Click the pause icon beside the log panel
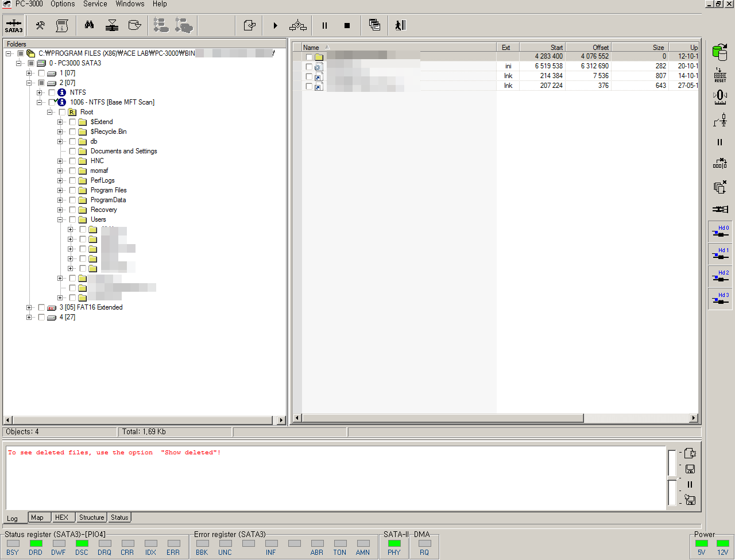 coord(690,485)
